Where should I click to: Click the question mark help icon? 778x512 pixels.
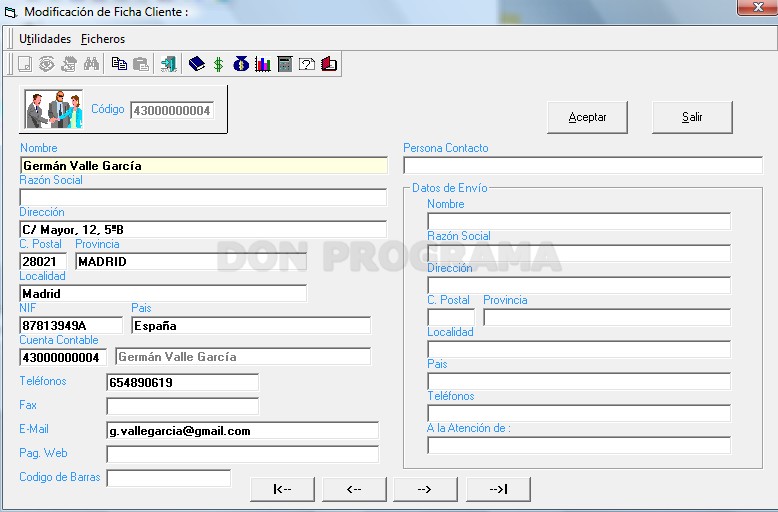(307, 64)
